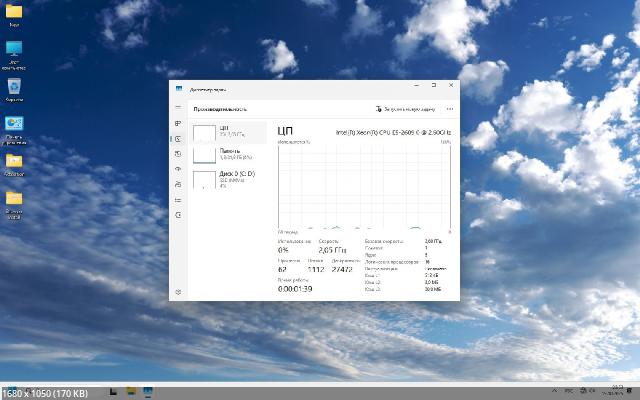Select the Recycle Bin desktop icon
Screen dimensions: 640x400
(14, 88)
